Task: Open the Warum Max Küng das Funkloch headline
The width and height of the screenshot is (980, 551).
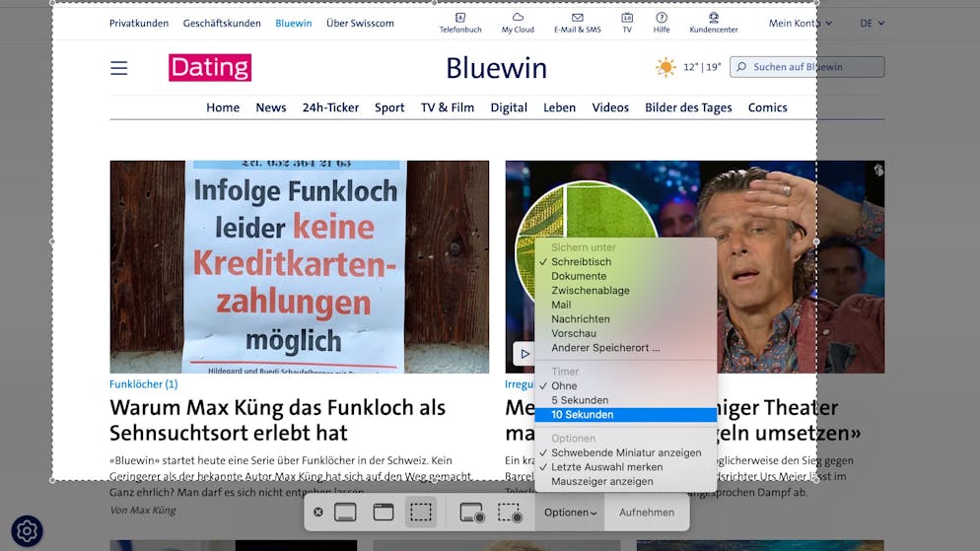Action: click(277, 420)
